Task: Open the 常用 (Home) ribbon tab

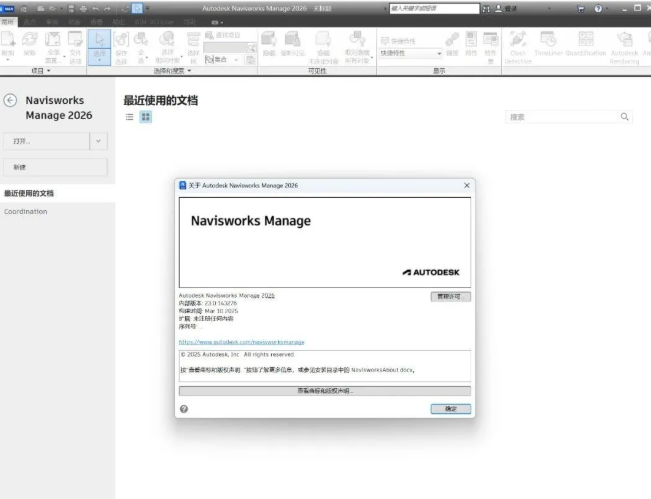Action: click(x=7, y=22)
